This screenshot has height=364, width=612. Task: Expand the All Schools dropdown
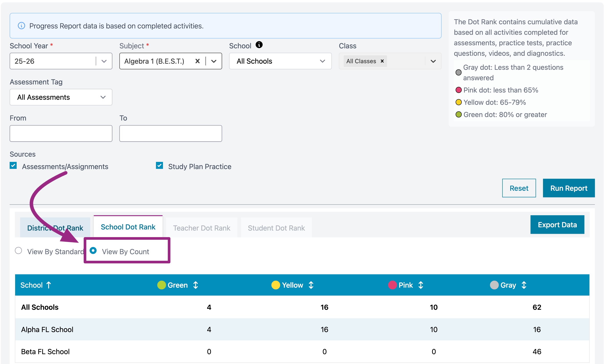[x=280, y=61]
